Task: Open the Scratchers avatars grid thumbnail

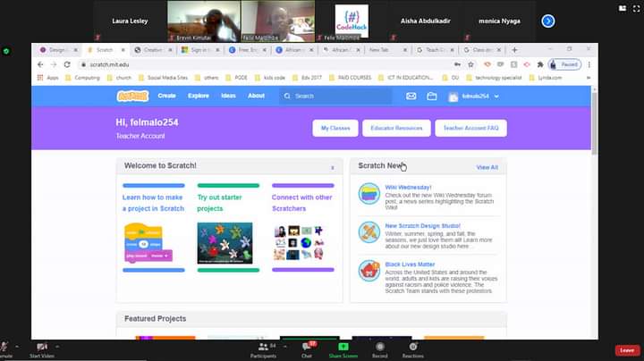Action: (x=299, y=243)
